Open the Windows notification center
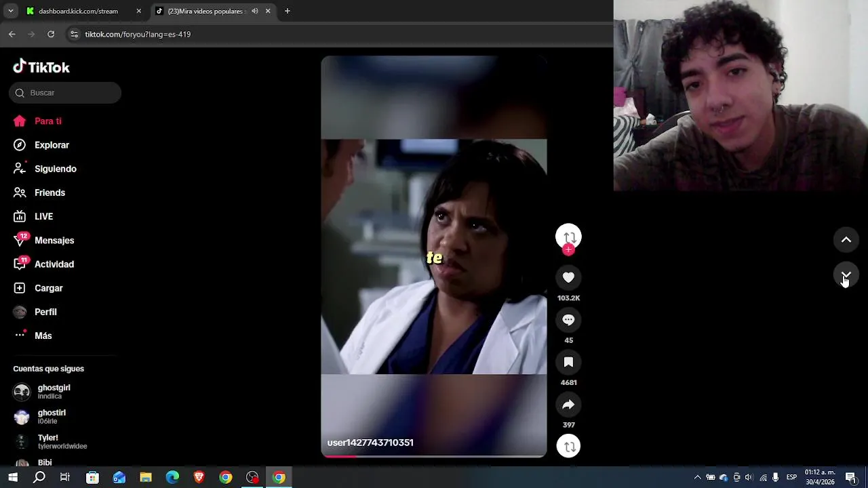Image resolution: width=868 pixels, height=488 pixels. [850, 477]
